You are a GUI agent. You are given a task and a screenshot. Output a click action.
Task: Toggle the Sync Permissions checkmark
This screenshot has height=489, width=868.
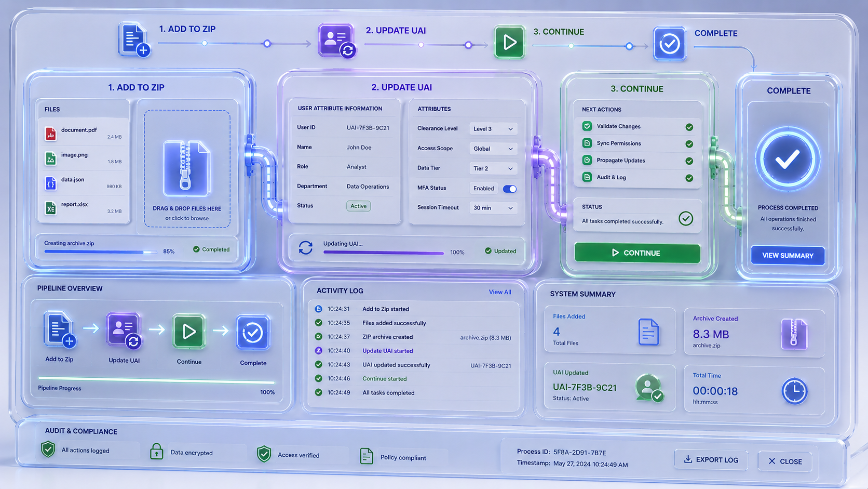click(x=689, y=144)
